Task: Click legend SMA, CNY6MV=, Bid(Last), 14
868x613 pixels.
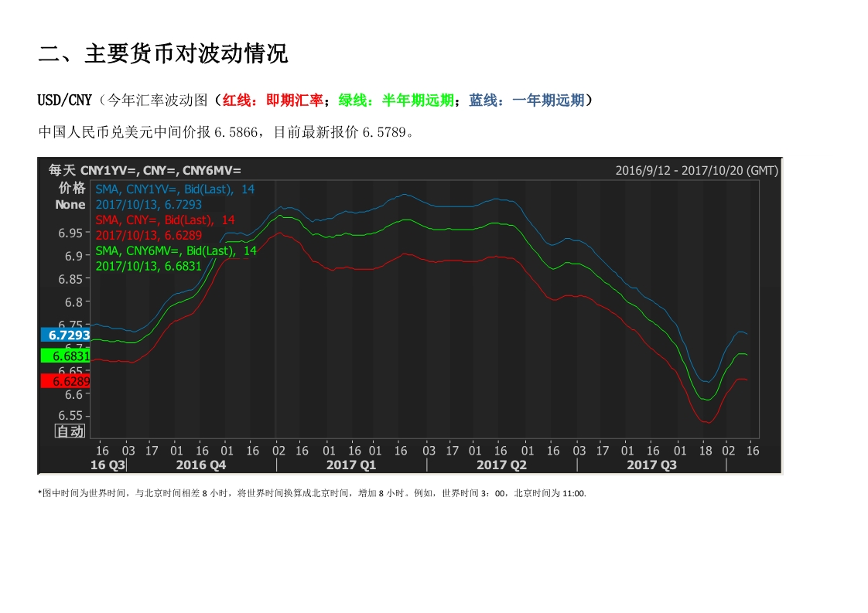Action: [176, 251]
